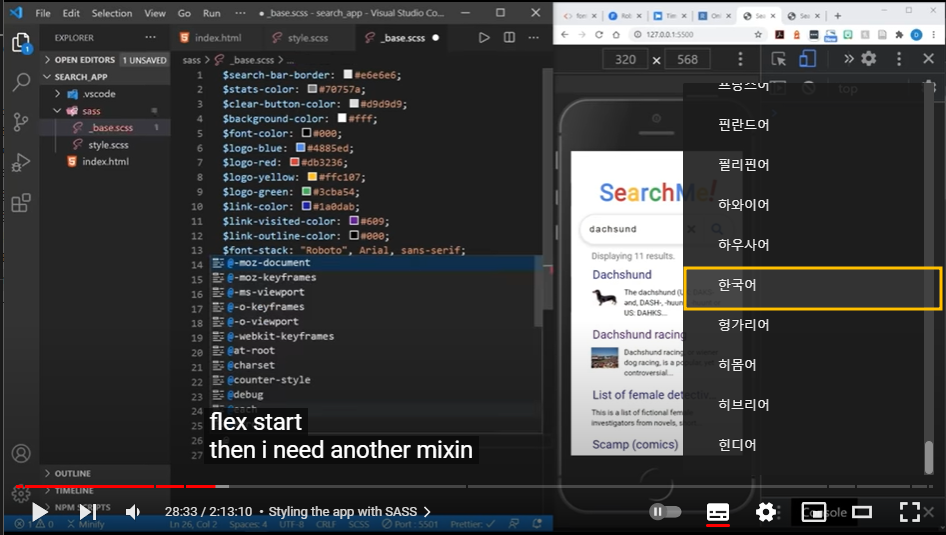Open Edit menu in VS Code
The image size is (946, 535).
[x=71, y=13]
